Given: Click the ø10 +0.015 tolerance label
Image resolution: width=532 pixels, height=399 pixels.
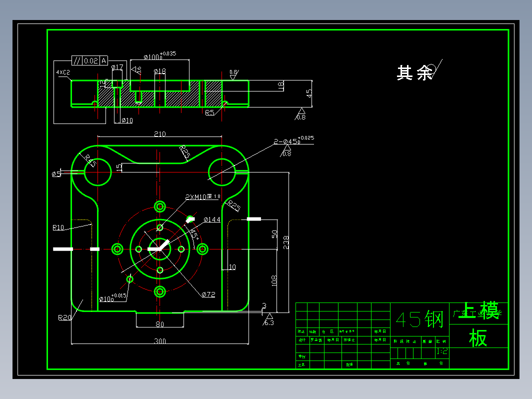Looking at the screenshot, I should (113, 297).
